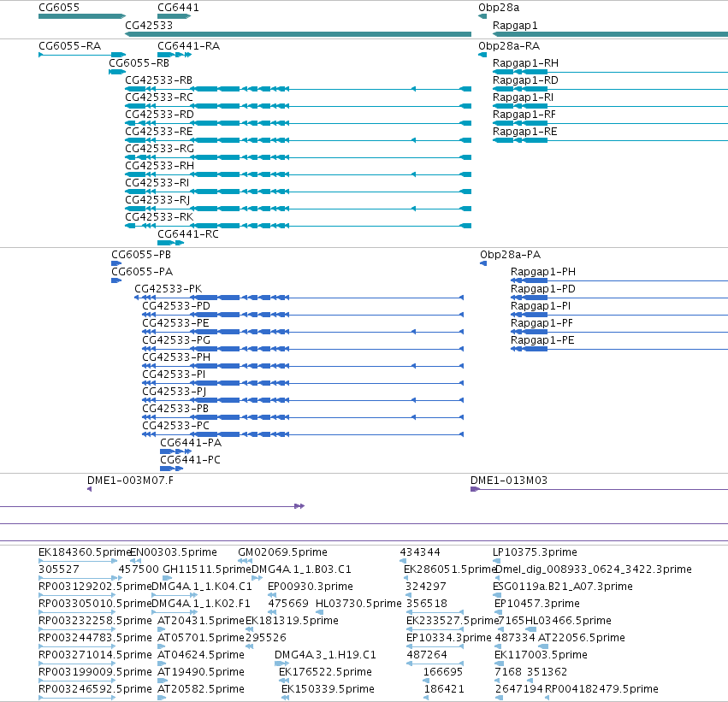Click transcript Rapgap1-RI label
728x702 pixels.
[524, 97]
